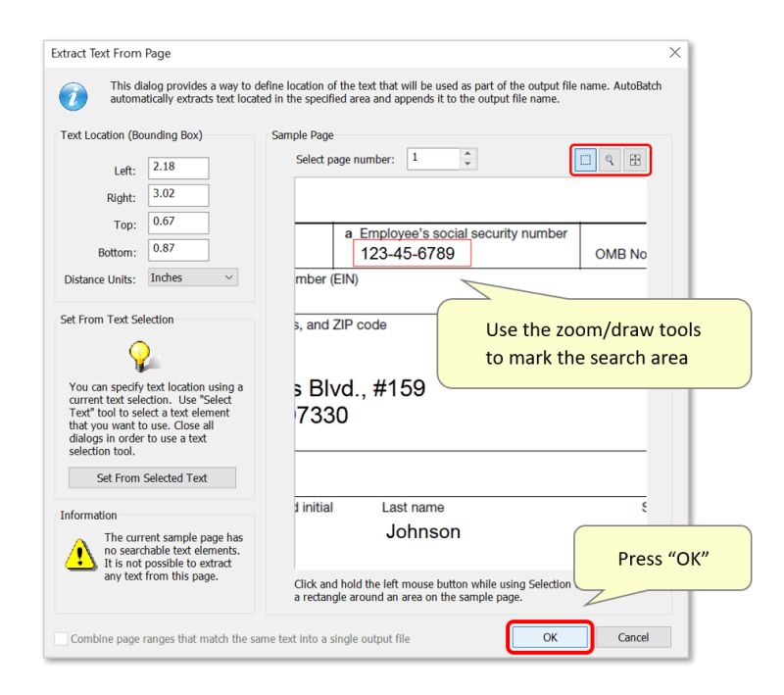Select the page number input box

coord(431,158)
